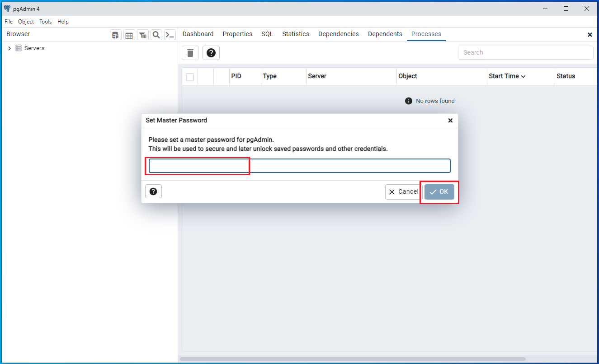Click the OK button
Viewport: 599px width, 364px height.
(x=439, y=192)
